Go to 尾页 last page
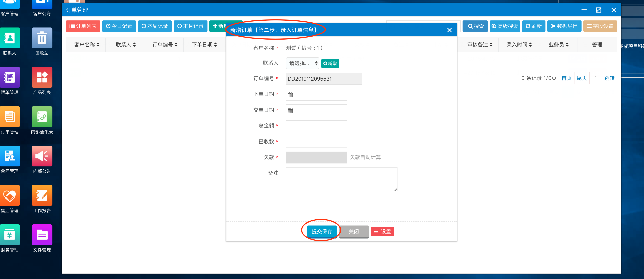This screenshot has width=644, height=279. click(x=582, y=78)
